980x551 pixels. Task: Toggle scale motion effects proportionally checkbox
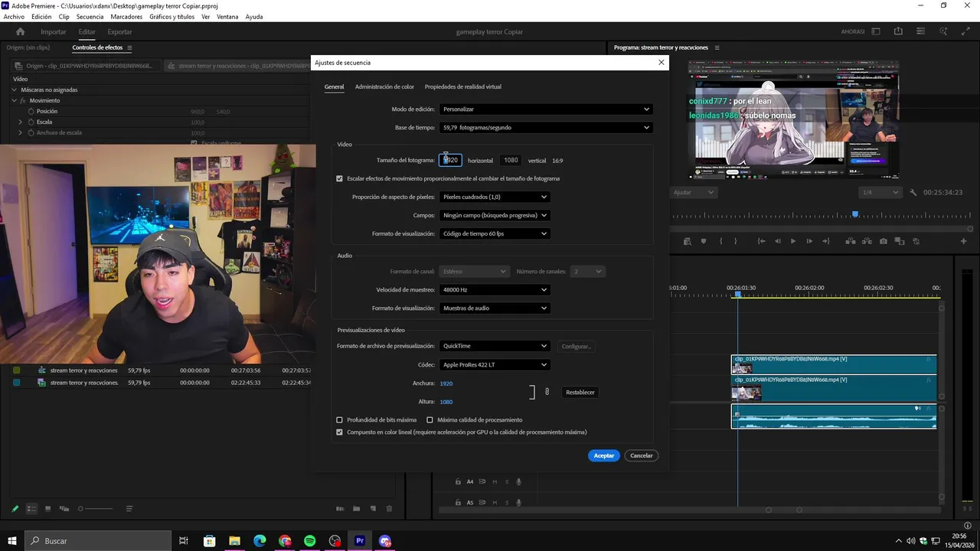pos(340,178)
